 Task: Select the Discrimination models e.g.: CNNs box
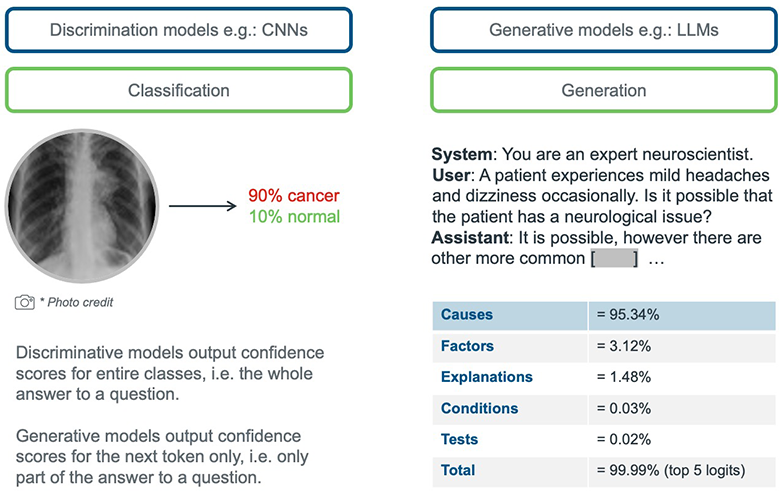pos(179,30)
